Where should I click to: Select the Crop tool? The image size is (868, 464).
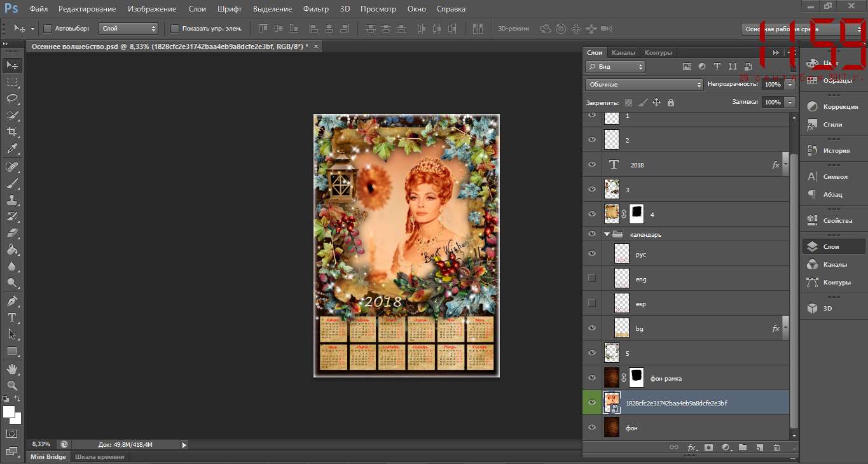click(12, 132)
